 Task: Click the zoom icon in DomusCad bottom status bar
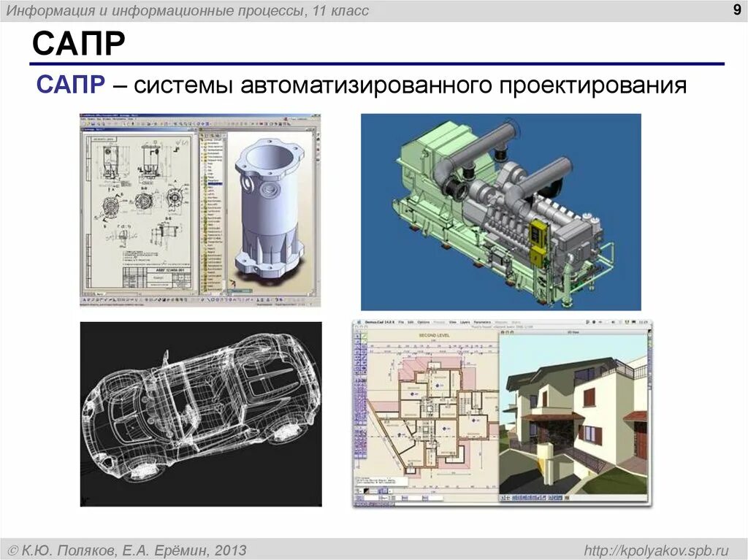(385, 497)
